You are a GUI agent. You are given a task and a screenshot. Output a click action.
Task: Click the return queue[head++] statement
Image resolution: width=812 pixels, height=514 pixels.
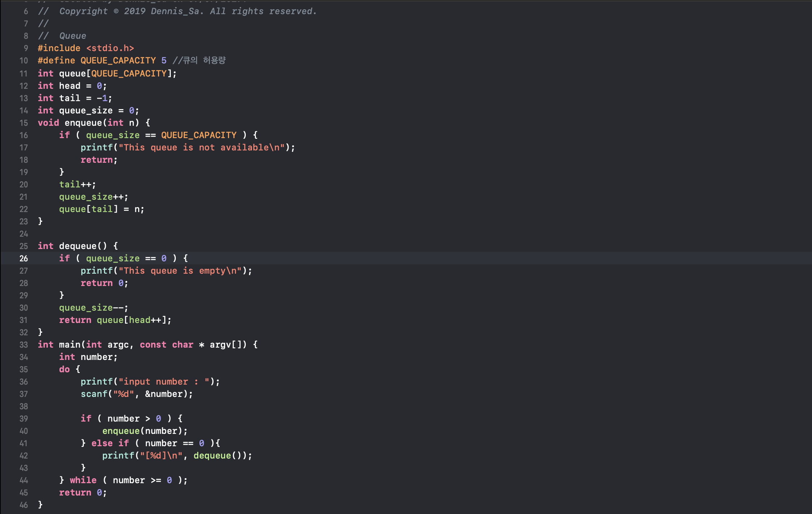(x=115, y=320)
